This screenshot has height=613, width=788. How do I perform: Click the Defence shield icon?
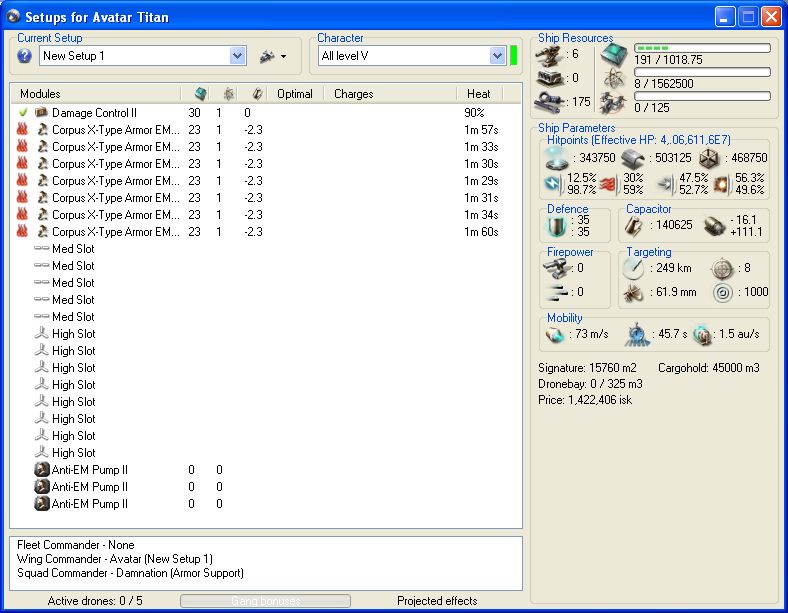(558, 227)
